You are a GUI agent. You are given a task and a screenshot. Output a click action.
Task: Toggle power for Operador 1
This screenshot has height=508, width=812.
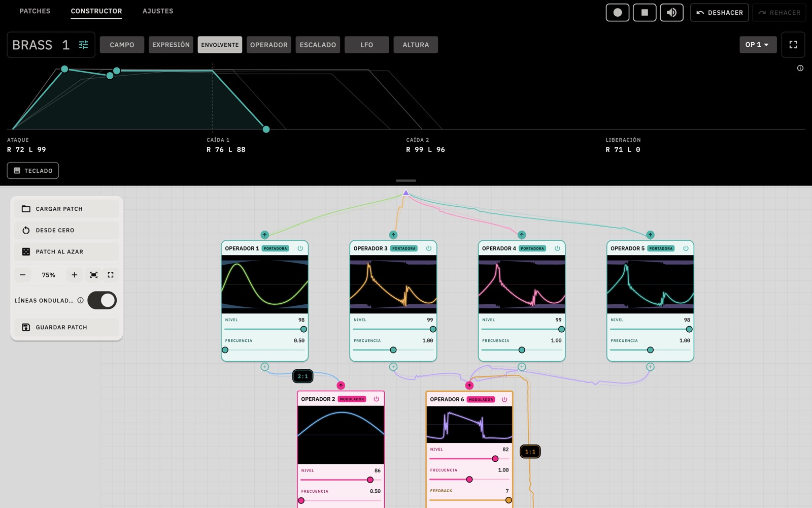(x=300, y=248)
